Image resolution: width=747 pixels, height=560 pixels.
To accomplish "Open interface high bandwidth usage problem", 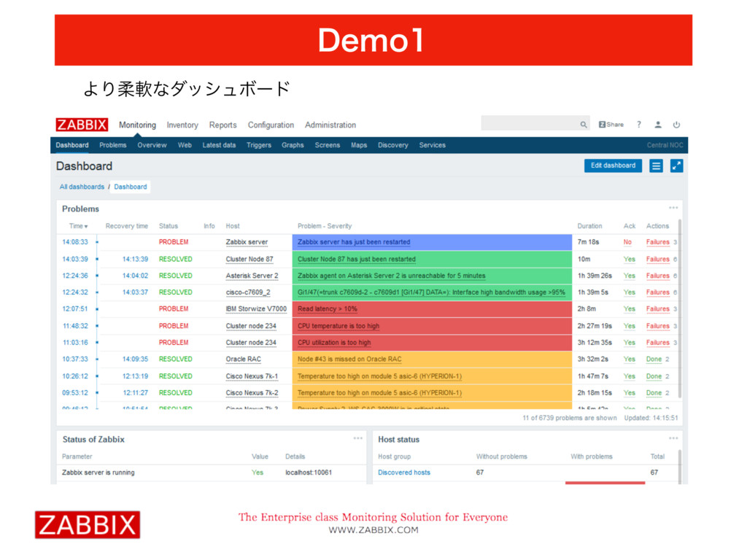I will [431, 292].
